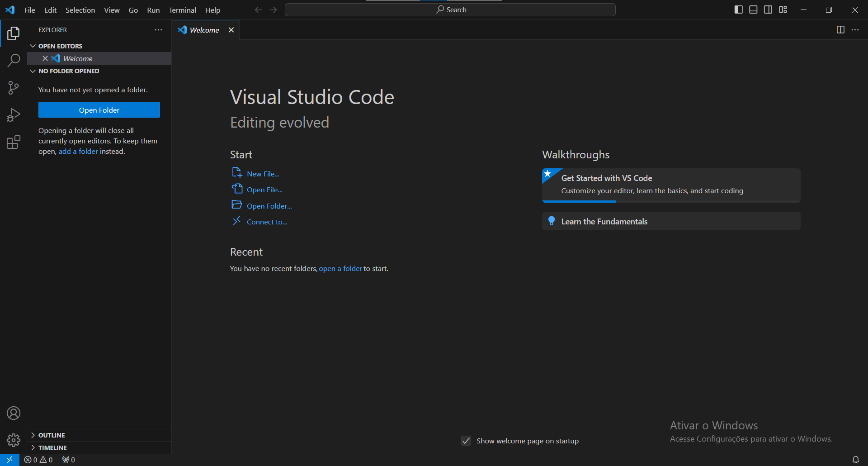
Task: Expand the Outline section
Action: [33, 435]
